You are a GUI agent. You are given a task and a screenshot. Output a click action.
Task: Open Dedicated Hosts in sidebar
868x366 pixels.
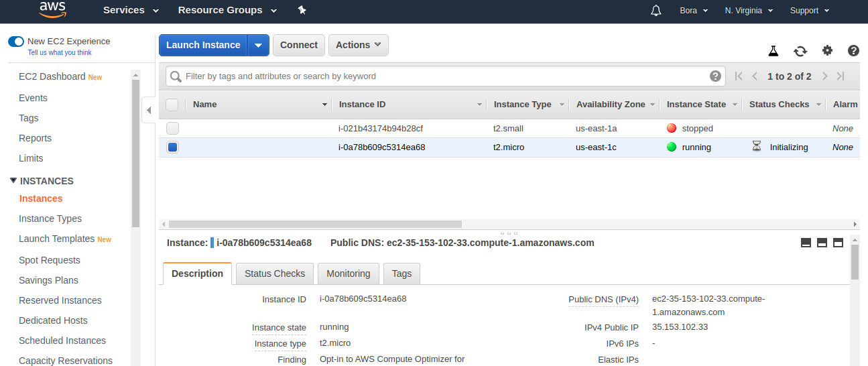(x=53, y=320)
